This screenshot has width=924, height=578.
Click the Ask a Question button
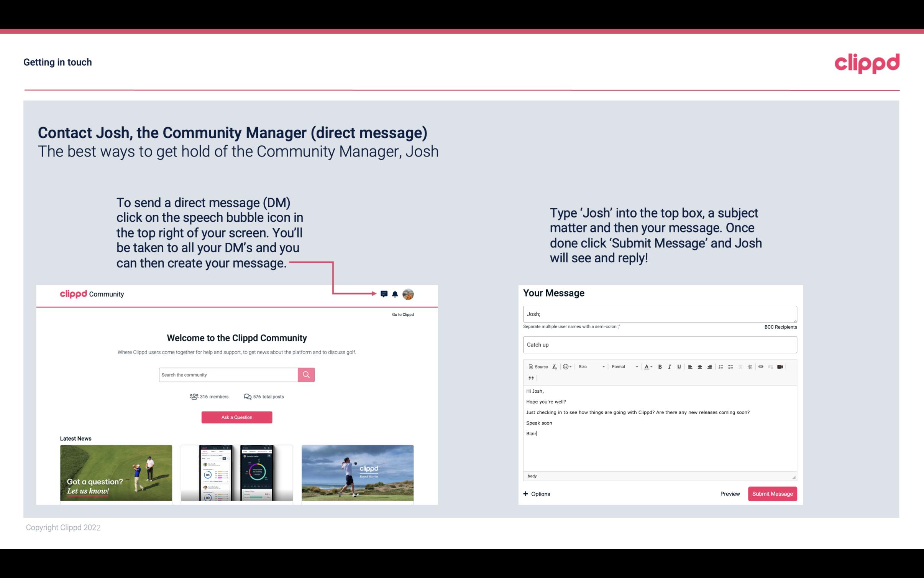[237, 416]
